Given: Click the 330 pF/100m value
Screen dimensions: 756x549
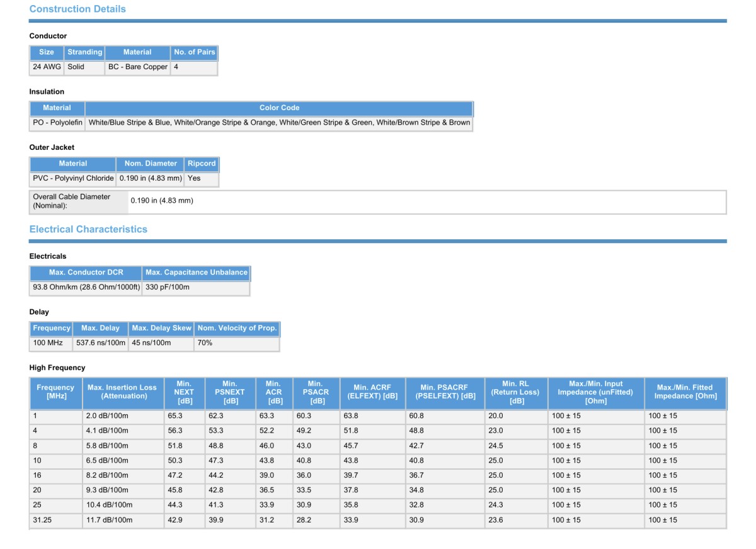Looking at the screenshot, I should [168, 287].
